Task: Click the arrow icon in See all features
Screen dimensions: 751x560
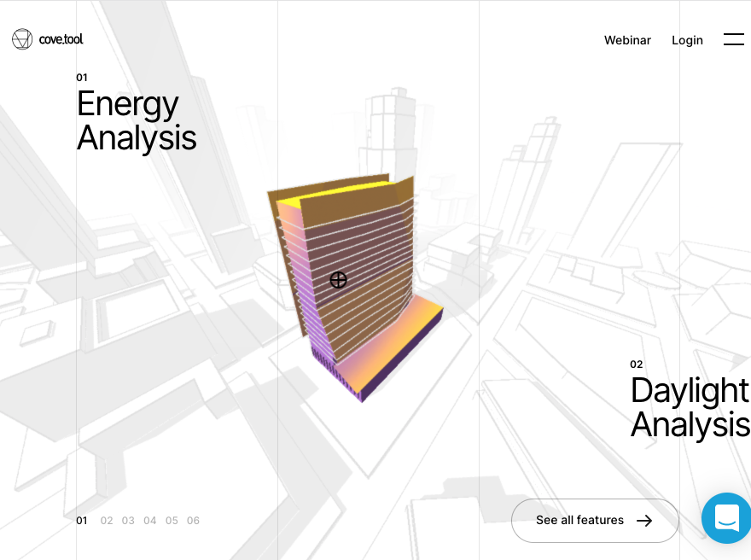Action: pyautogui.click(x=644, y=521)
